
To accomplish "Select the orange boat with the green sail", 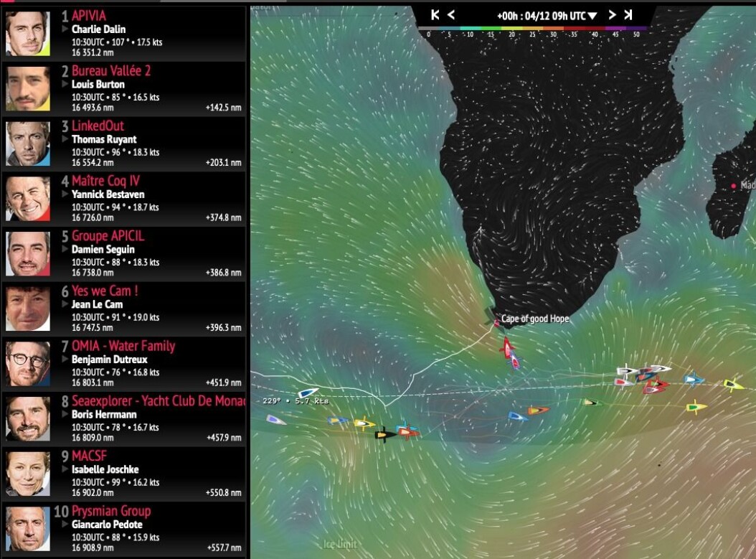I will (538, 410).
